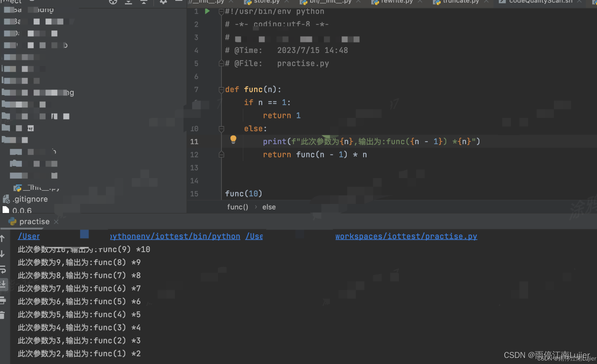The width and height of the screenshot is (597, 364).
Task: Open the /User interpreter path link
Action: (29, 236)
